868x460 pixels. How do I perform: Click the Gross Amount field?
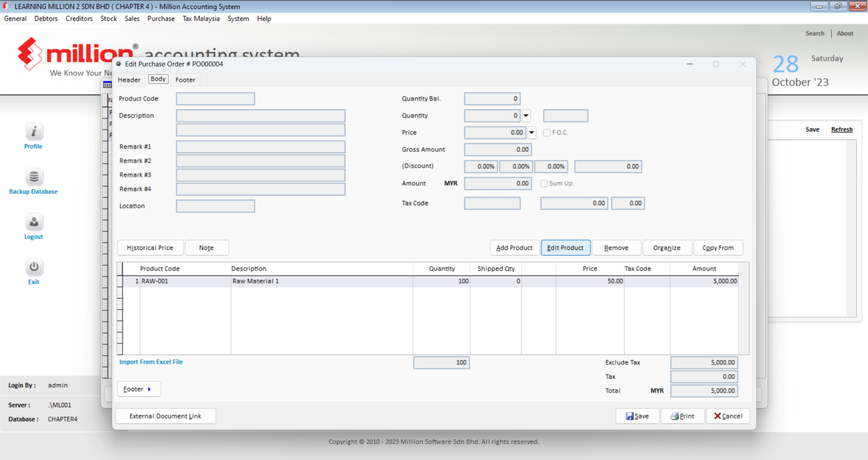tap(498, 150)
